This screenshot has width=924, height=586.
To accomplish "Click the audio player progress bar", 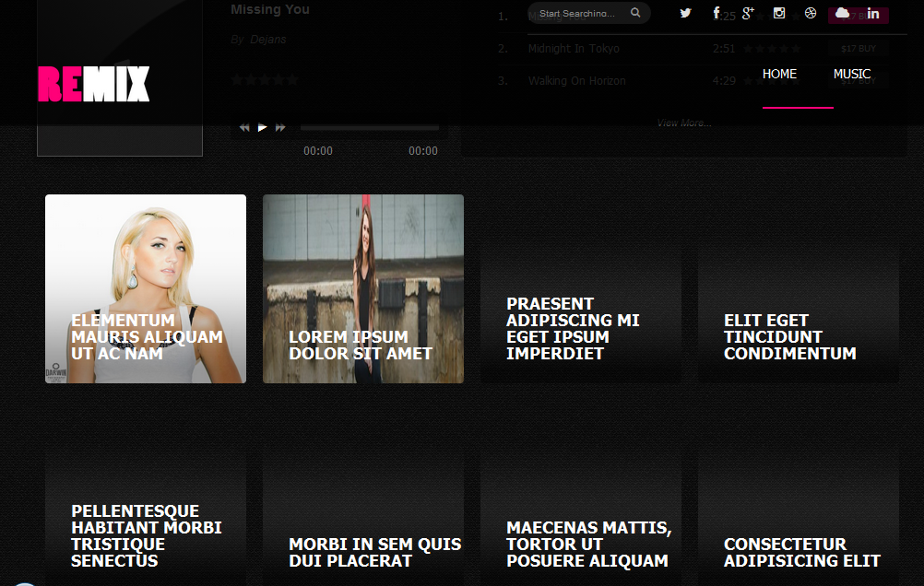I will [370, 126].
